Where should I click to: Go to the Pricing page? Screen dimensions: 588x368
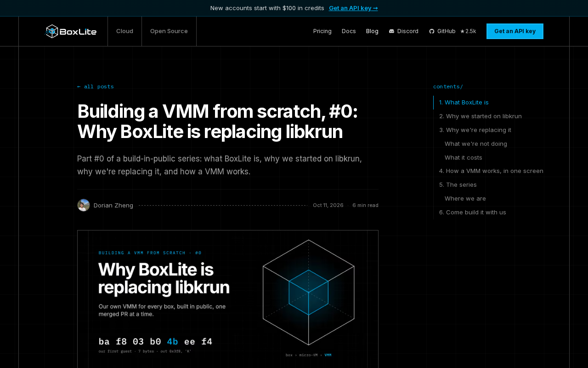point(322,31)
